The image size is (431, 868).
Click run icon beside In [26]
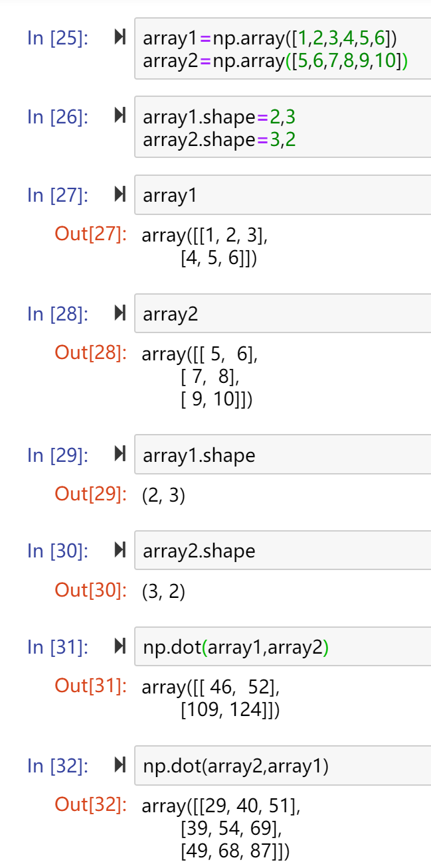[120, 116]
